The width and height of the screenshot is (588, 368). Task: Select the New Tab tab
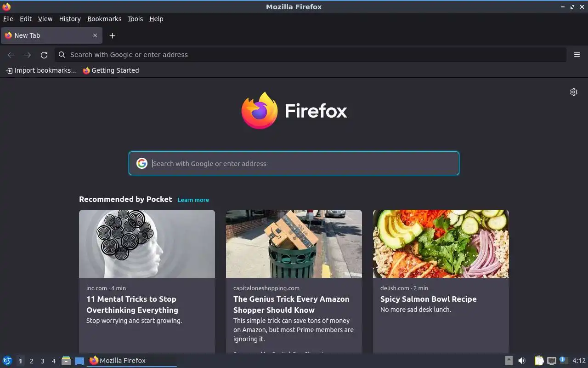tap(51, 35)
